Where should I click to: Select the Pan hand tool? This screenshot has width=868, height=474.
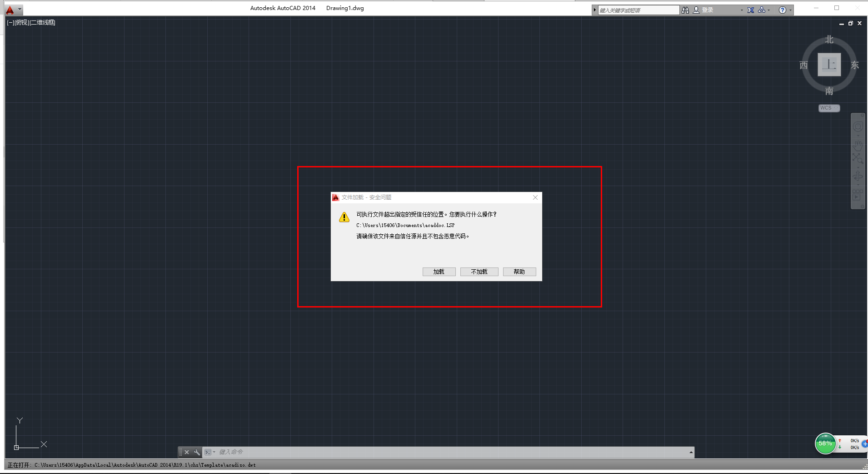[x=858, y=146]
